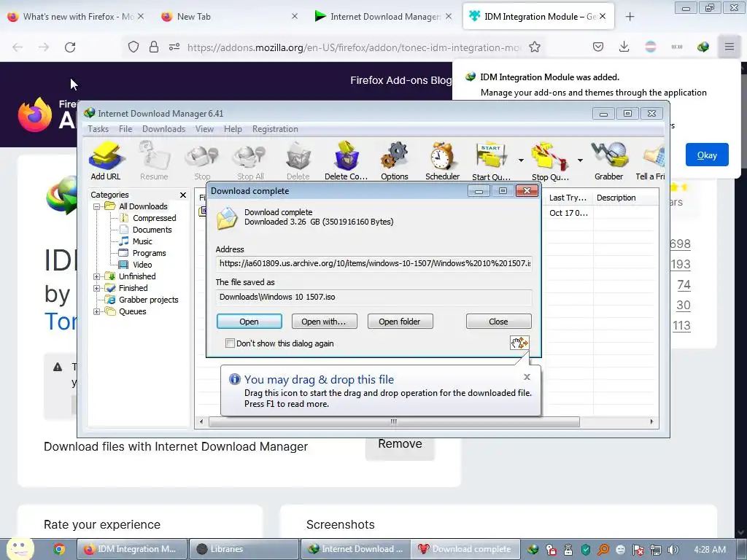Click the Save to Pocket icon
This screenshot has height=560, width=747.
click(x=598, y=47)
